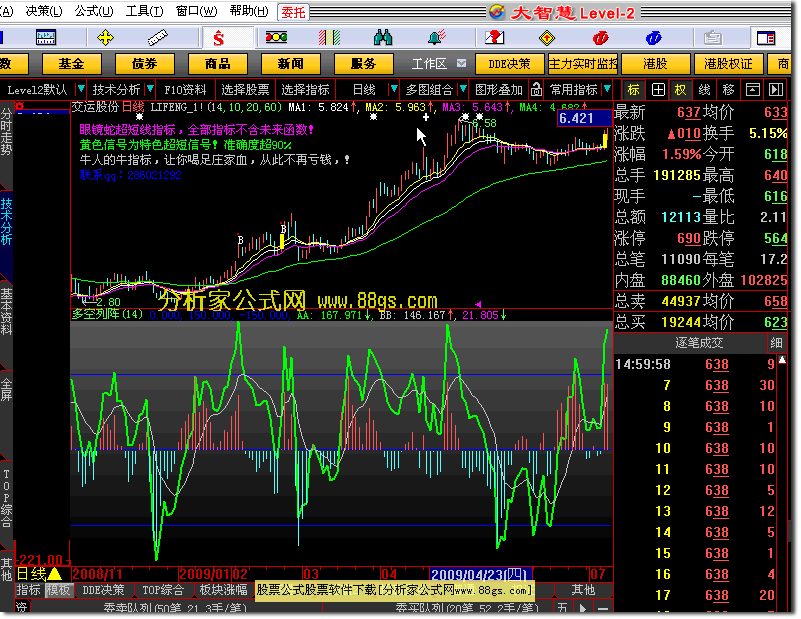Click the 基金 button
Screen dimensions: 801x619
(x=72, y=64)
